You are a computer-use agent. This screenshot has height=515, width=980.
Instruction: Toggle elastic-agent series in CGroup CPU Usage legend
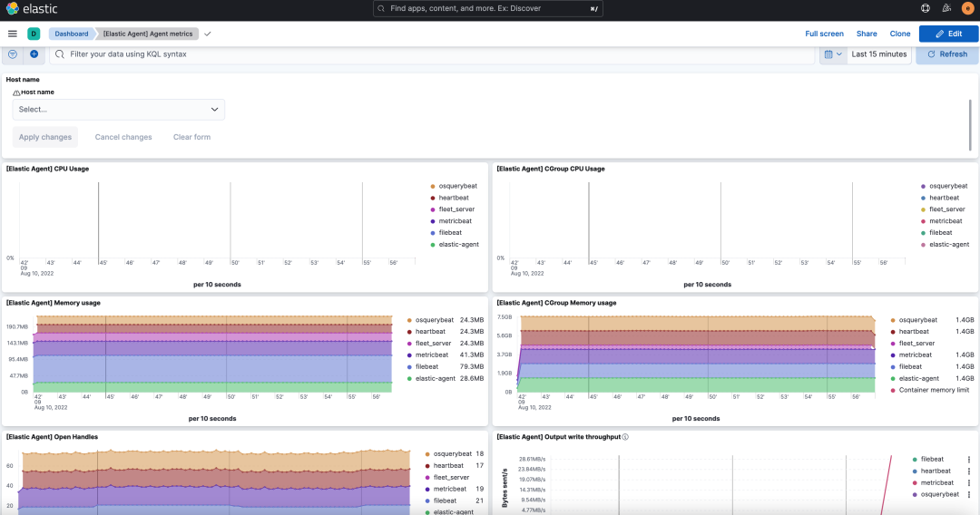click(x=949, y=244)
